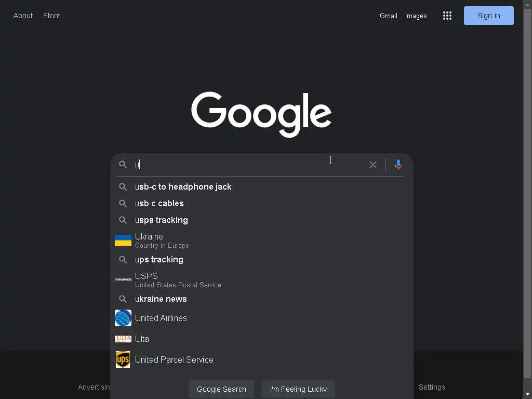Choose the Ulta suggestion
The image size is (532, 399).
262,339
